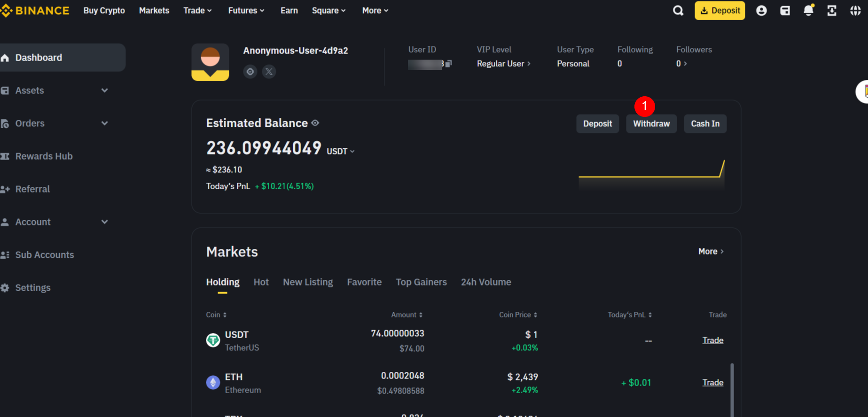The image size is (868, 417).
Task: Click Trade link for USDT row
Action: [712, 340]
